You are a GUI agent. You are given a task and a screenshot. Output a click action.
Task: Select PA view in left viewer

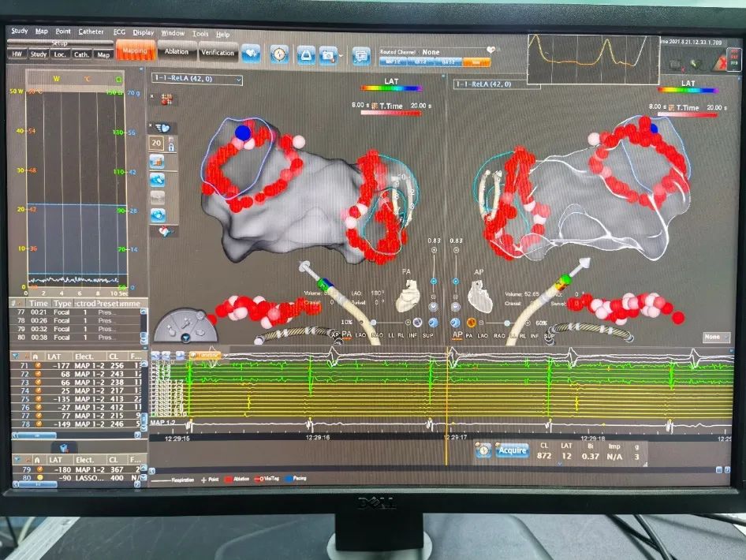point(346,334)
